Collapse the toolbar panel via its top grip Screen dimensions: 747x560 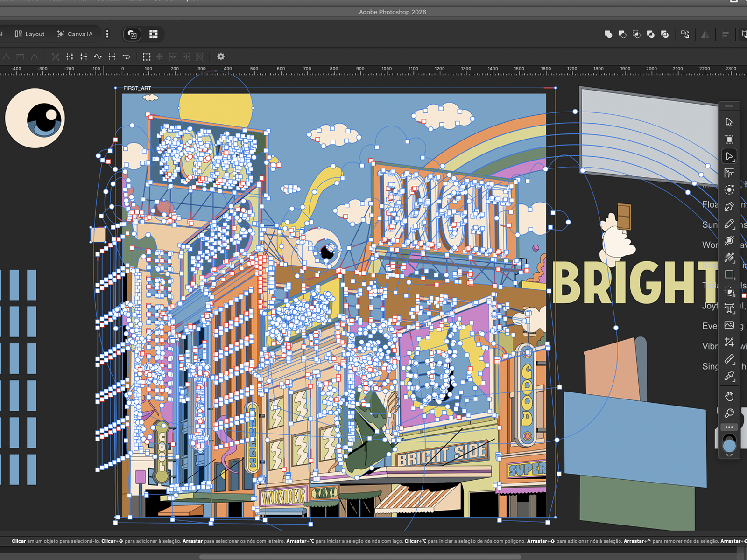(729, 106)
